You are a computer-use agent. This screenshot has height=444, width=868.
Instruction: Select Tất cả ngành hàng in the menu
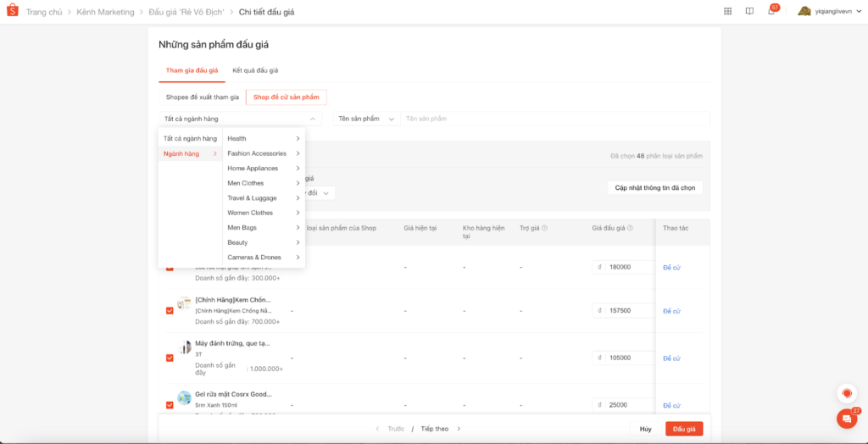tap(191, 138)
